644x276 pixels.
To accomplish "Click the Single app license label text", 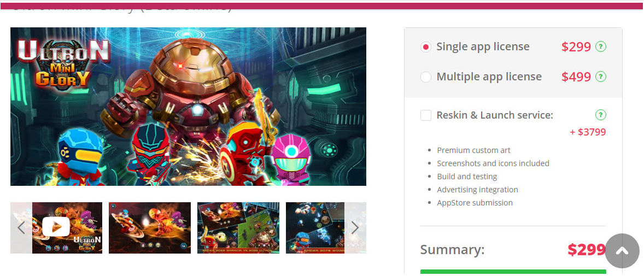I will [483, 47].
